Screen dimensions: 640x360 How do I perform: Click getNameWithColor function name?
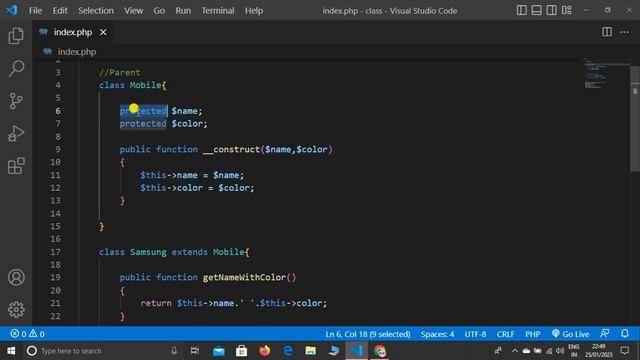coord(244,277)
